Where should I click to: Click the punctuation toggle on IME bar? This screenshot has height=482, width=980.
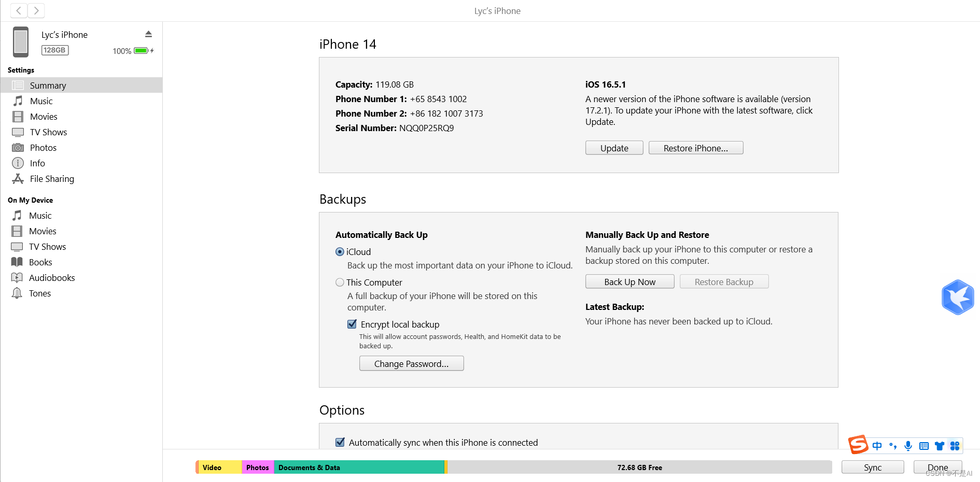pyautogui.click(x=892, y=446)
